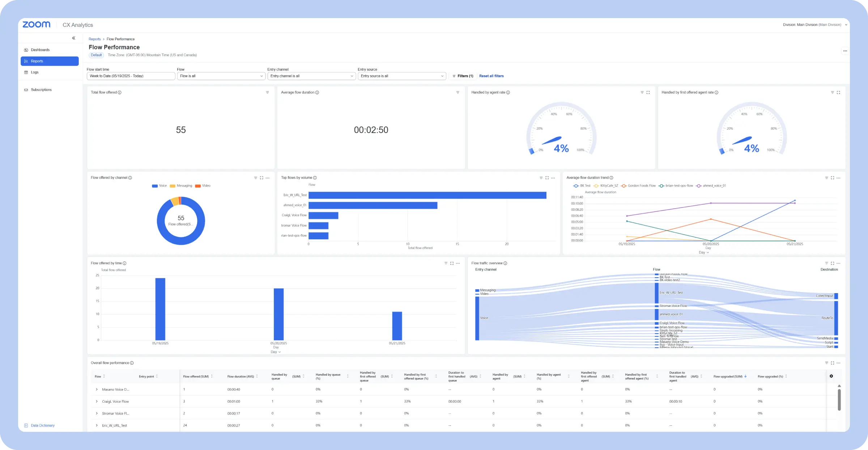Click 'Reset all filters'
The width and height of the screenshot is (868, 450).
coord(491,76)
